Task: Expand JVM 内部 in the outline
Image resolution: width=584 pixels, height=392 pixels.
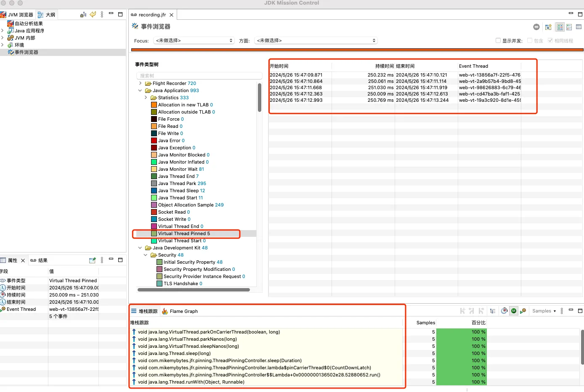Action: click(x=2, y=38)
